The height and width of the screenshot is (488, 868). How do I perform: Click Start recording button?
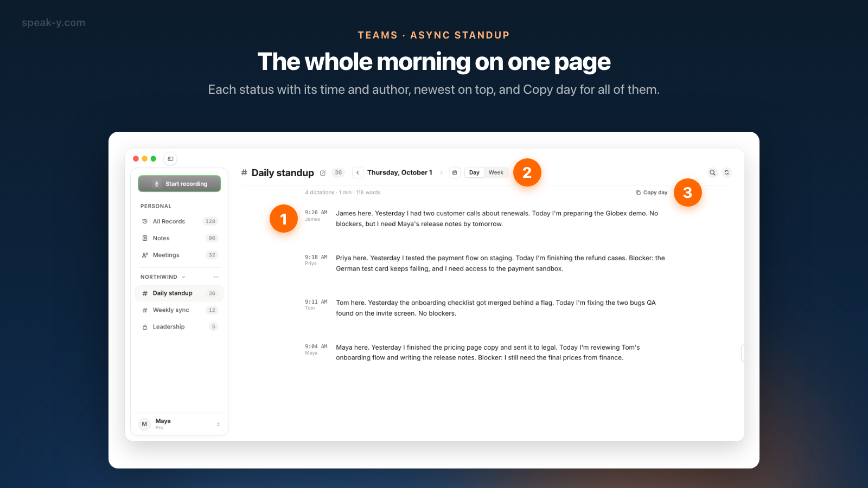pos(180,184)
